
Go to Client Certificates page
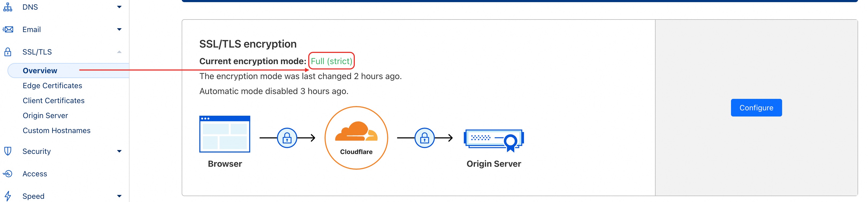[54, 101]
